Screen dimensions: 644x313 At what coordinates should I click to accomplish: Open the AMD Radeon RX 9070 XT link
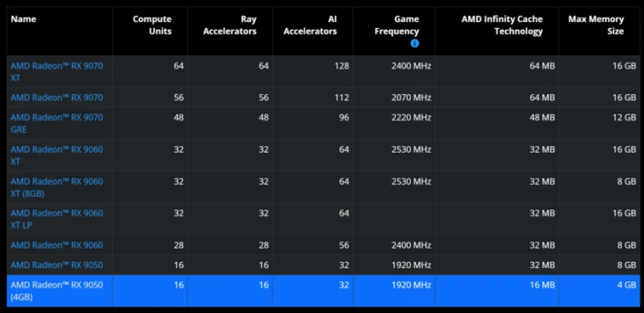click(x=57, y=71)
